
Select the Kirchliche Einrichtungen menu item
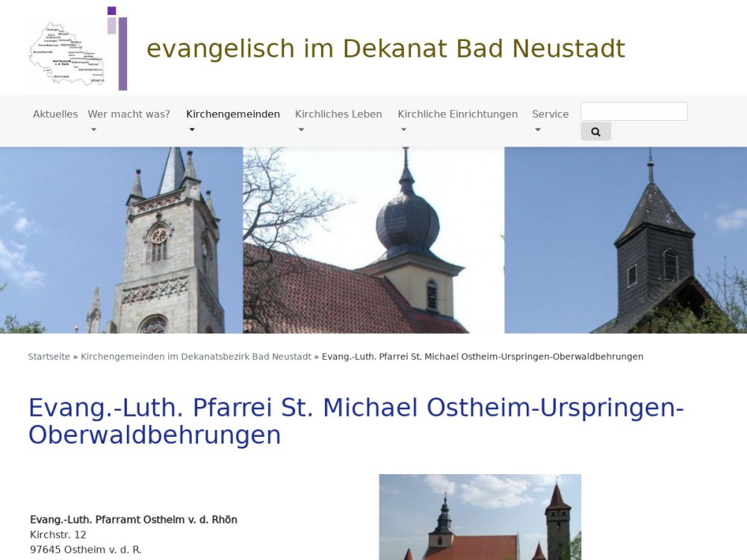[x=457, y=114]
